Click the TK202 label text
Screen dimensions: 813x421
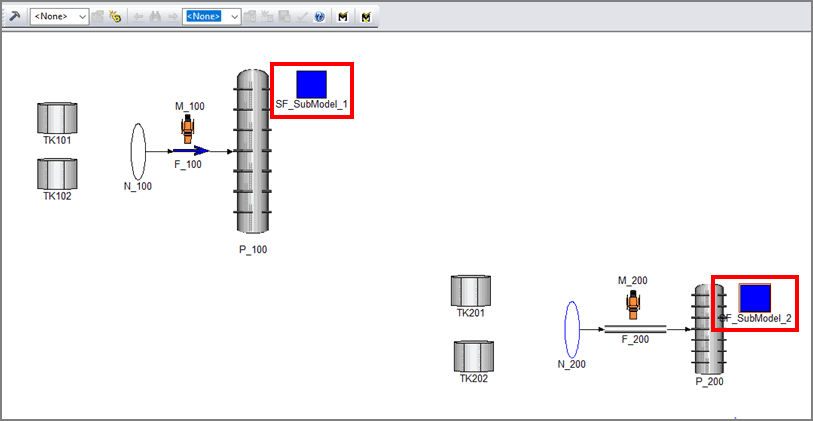[474, 378]
